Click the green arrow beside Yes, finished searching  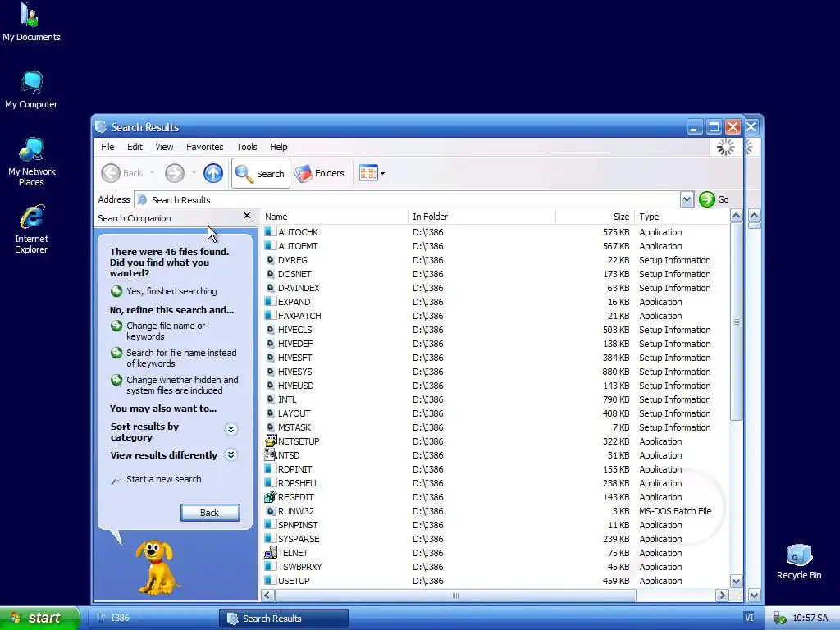pyautogui.click(x=116, y=291)
